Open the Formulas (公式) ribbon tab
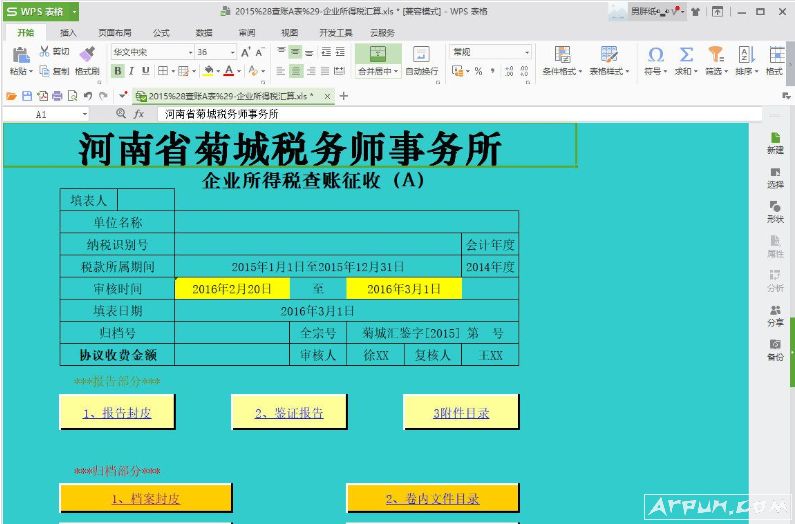The image size is (795, 524). pos(161,32)
